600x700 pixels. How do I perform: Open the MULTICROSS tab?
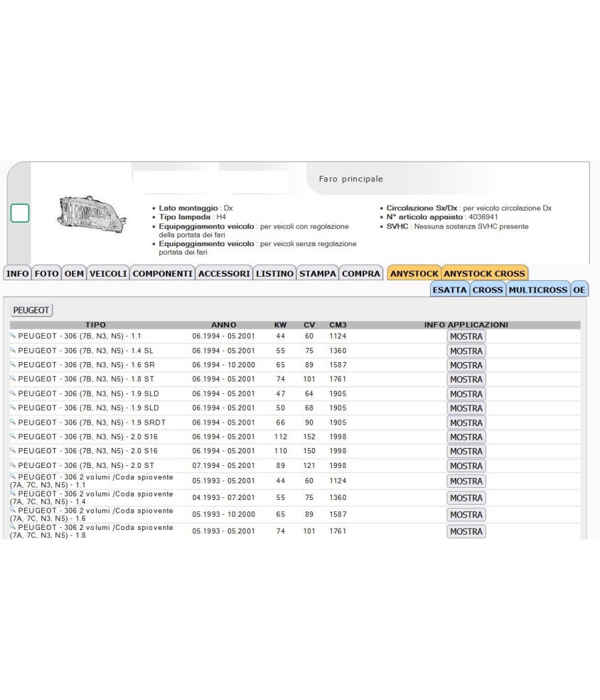point(538,289)
